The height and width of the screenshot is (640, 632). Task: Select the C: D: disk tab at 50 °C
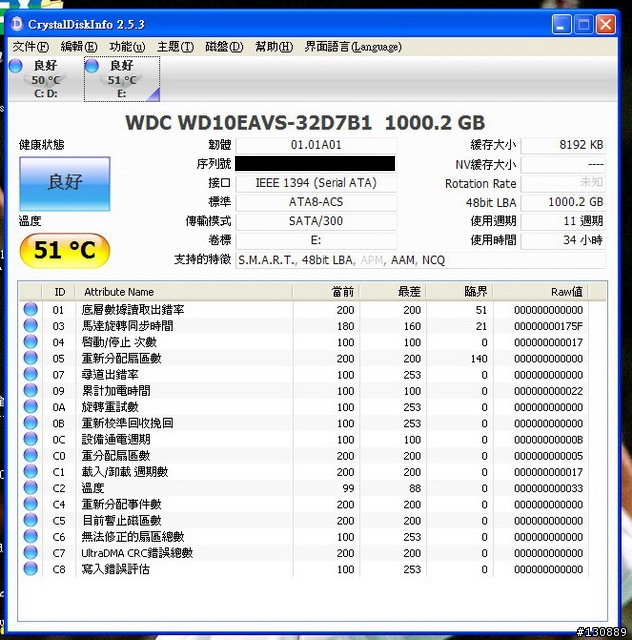click(46, 79)
